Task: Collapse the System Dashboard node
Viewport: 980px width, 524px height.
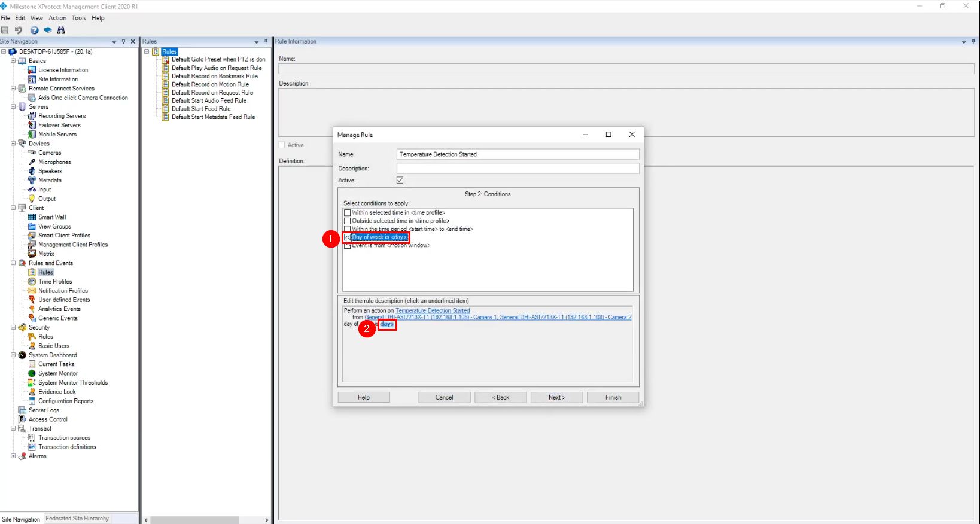Action: click(x=13, y=355)
